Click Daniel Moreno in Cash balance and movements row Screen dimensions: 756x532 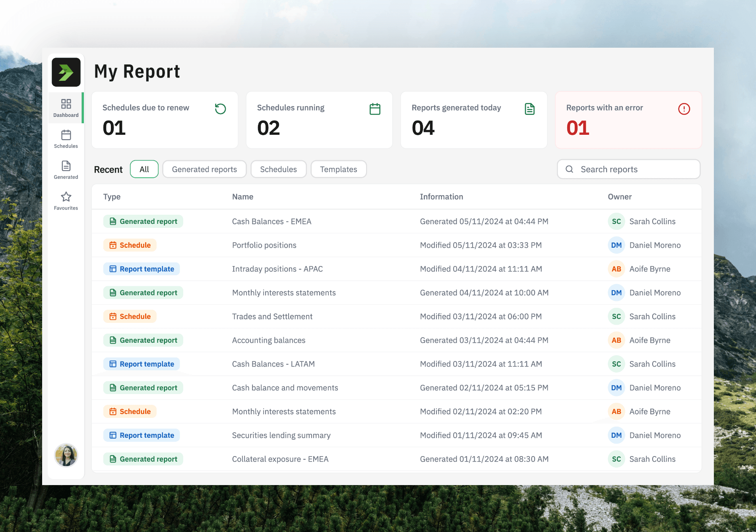click(655, 388)
